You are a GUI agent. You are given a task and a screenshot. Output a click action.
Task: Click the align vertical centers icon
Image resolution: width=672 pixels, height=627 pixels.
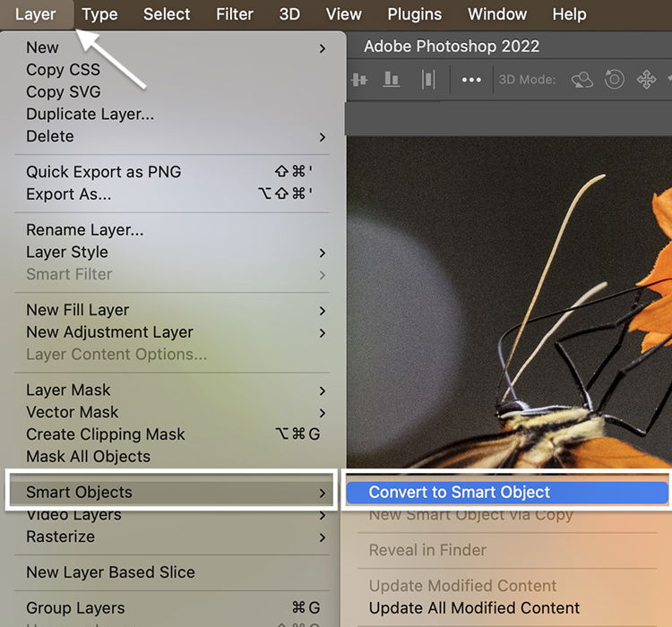tap(359, 80)
